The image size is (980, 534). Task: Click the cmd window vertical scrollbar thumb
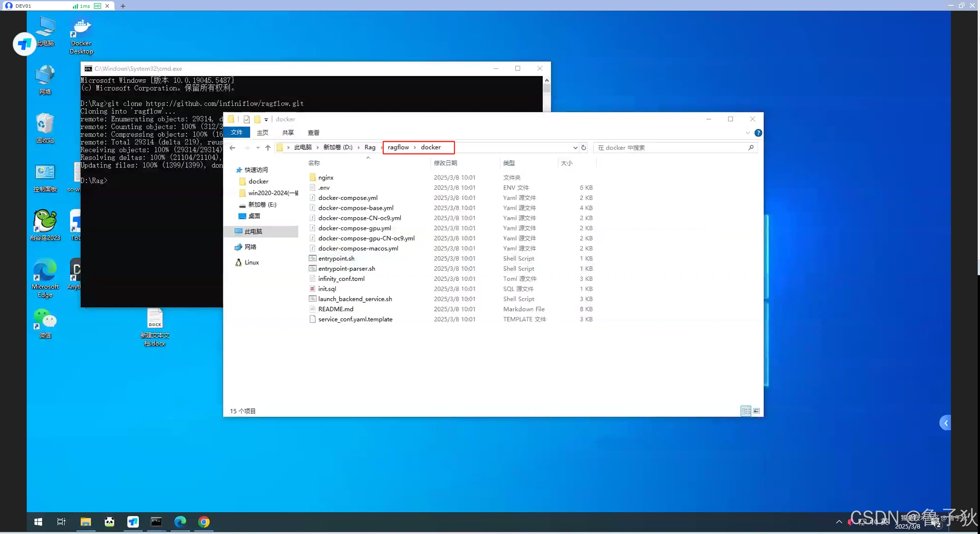547,88
